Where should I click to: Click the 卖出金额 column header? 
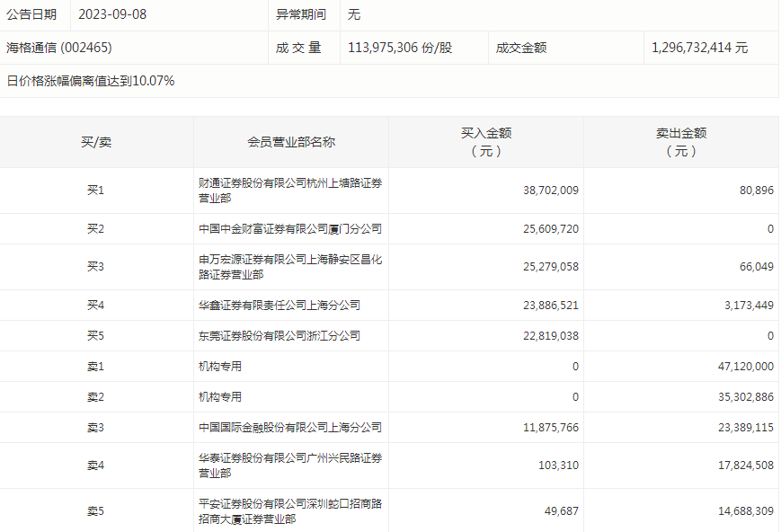[x=680, y=142]
